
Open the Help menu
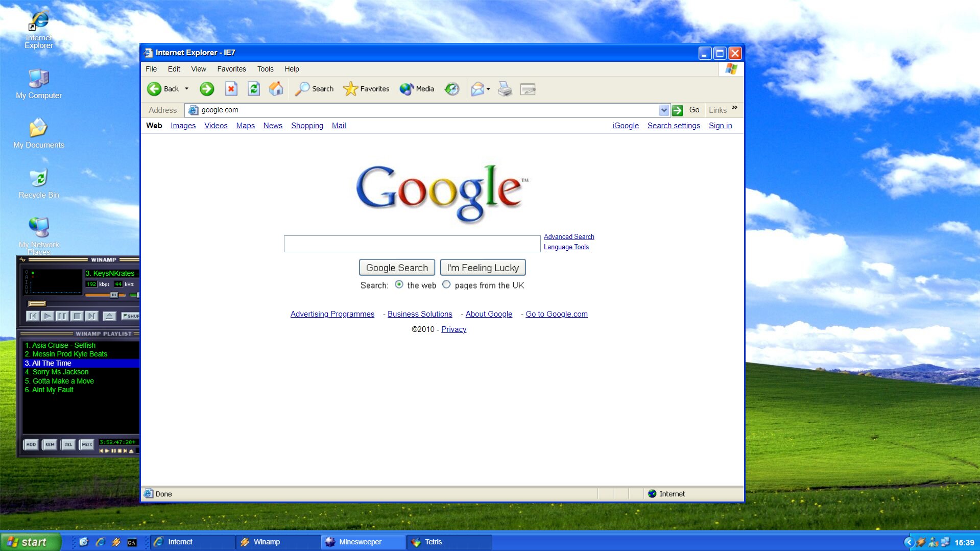[x=292, y=69]
